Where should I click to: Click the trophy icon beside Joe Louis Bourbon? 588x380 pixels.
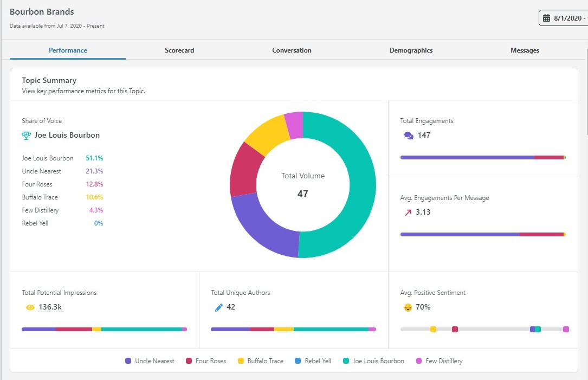(26, 136)
